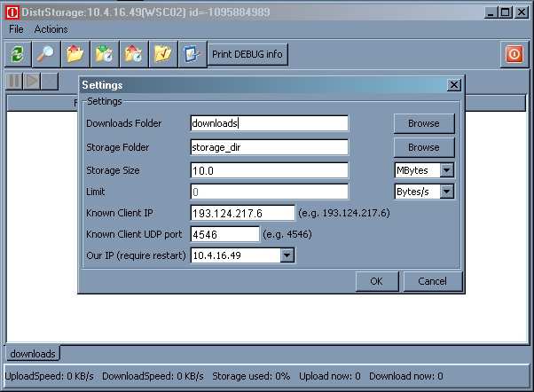The image size is (534, 392).
Task: Switch to the downloads tab
Action: point(33,354)
